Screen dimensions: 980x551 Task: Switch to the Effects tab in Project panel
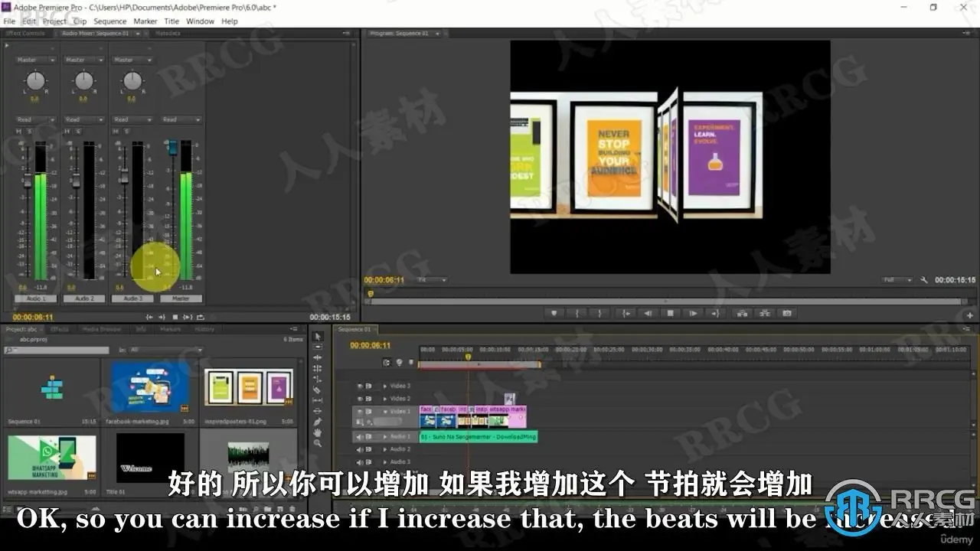[60, 329]
